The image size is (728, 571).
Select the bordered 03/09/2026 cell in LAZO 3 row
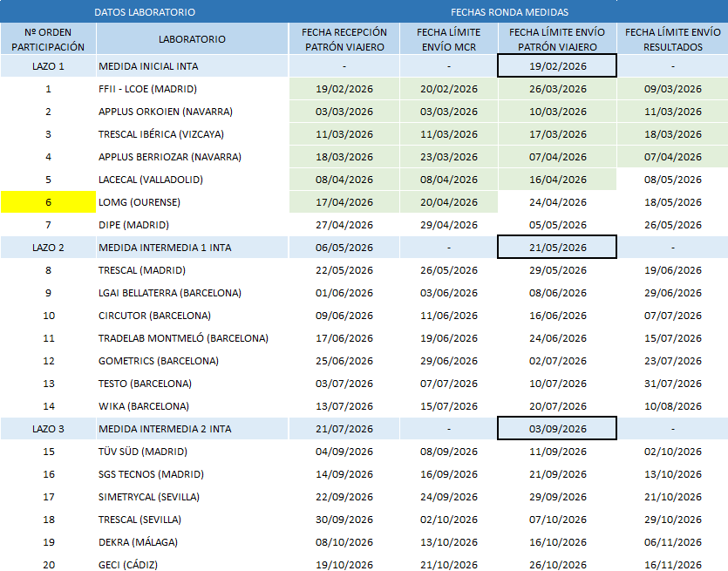pos(557,429)
